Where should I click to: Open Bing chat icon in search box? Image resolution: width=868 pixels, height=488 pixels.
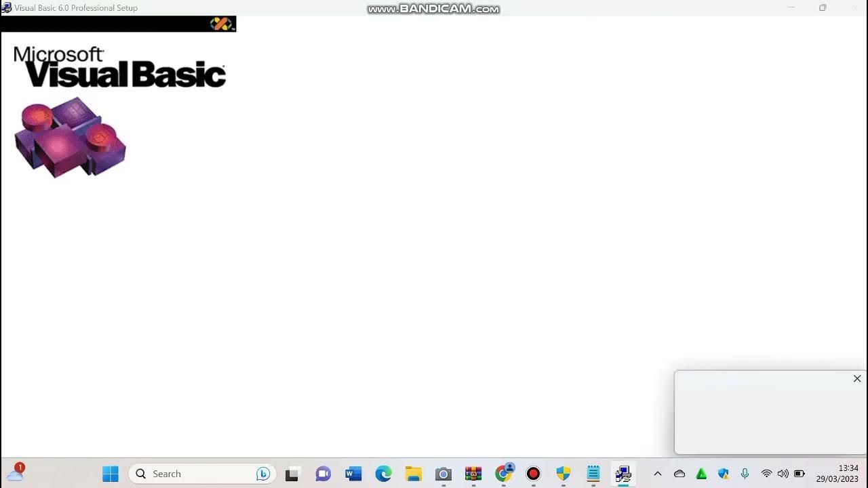point(263,474)
